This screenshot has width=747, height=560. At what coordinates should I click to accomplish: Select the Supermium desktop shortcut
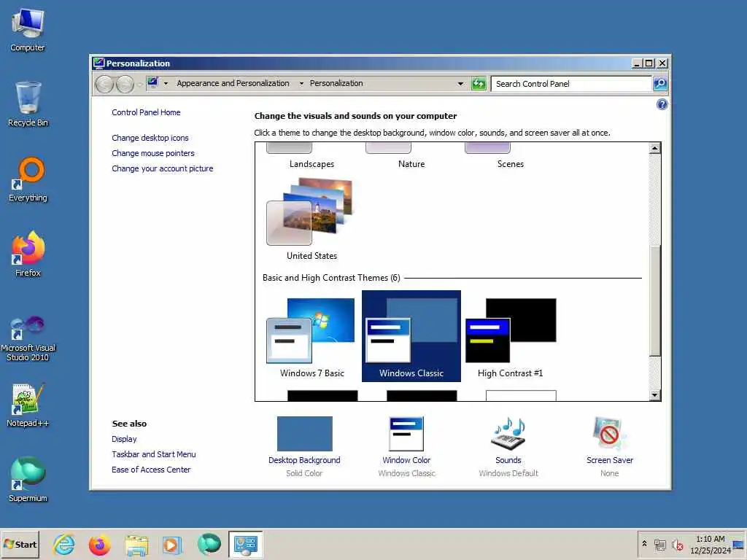click(x=28, y=480)
